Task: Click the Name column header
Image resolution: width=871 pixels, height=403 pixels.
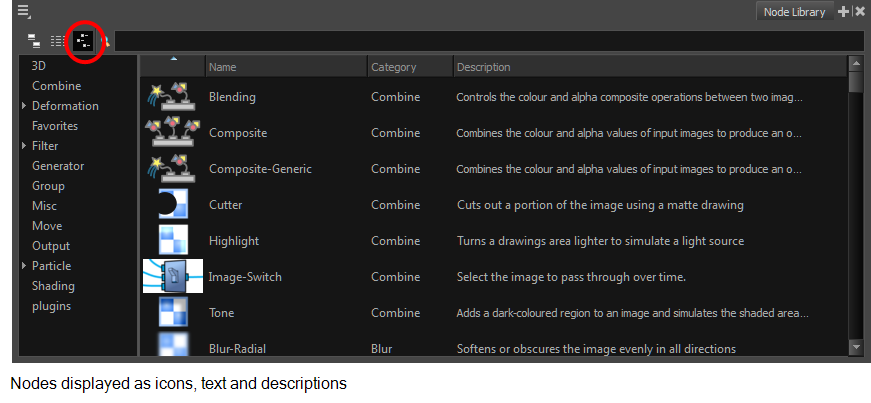Action: point(286,67)
